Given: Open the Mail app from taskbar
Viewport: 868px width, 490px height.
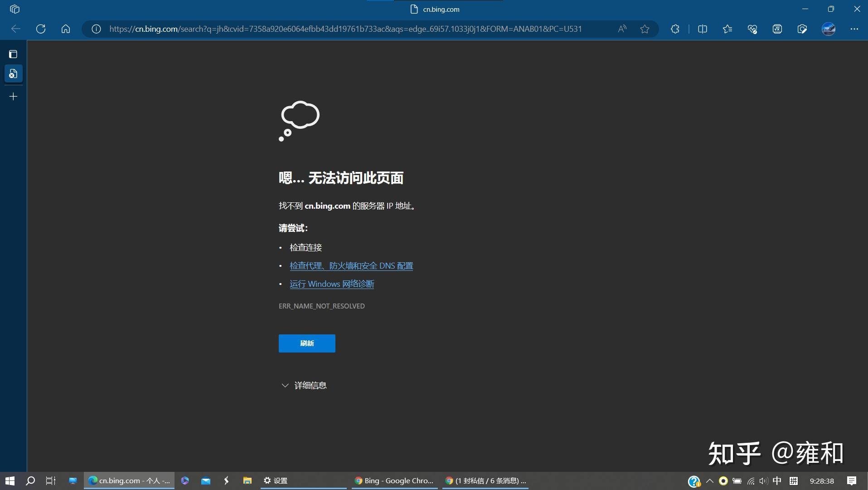Looking at the screenshot, I should (206, 481).
